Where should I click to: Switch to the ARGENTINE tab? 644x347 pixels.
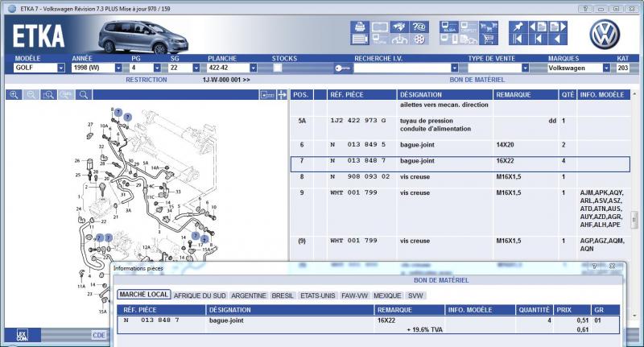point(249,295)
